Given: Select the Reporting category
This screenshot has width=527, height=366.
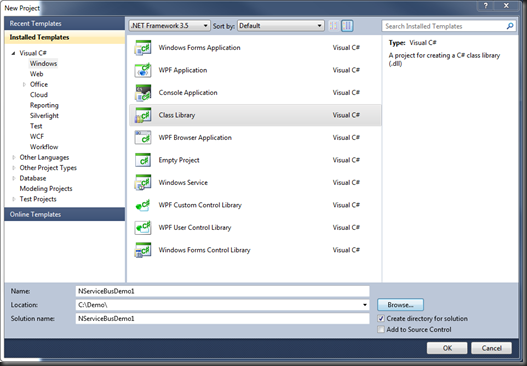Looking at the screenshot, I should [x=44, y=105].
